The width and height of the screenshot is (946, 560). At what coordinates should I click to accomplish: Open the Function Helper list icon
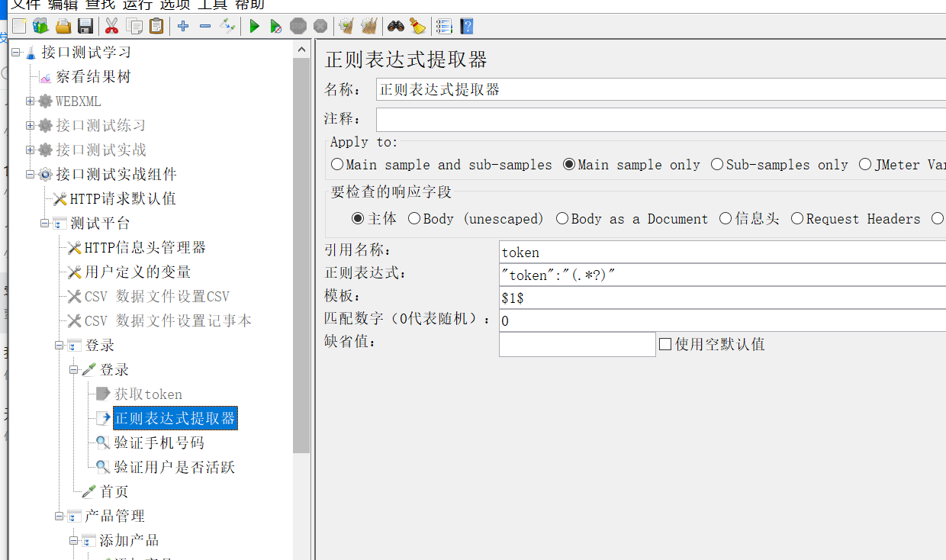444,26
